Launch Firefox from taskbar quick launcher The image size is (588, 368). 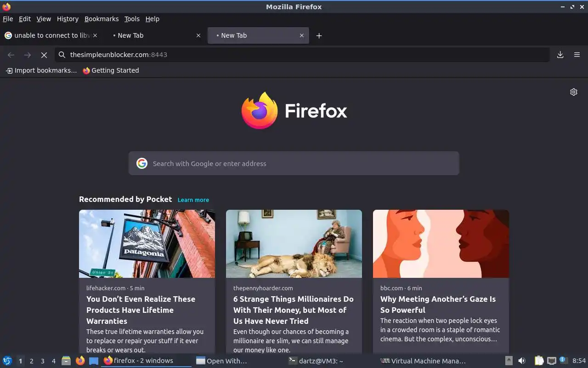click(80, 361)
